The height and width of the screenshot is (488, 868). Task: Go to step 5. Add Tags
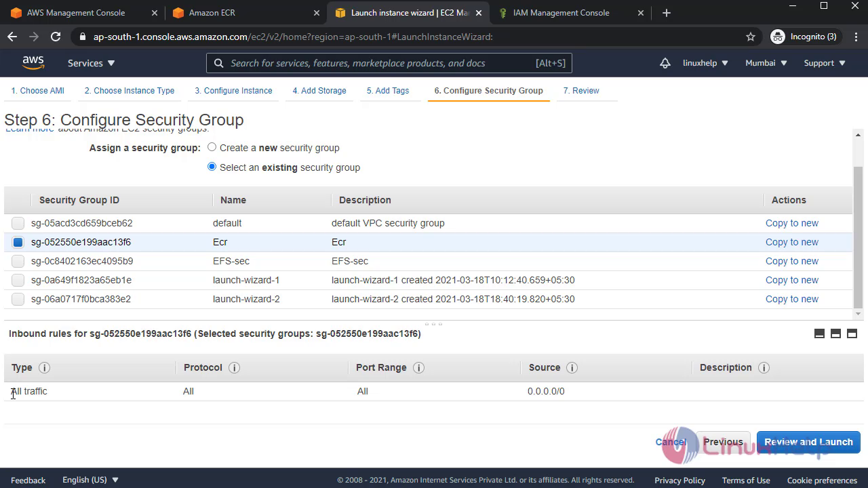tap(388, 91)
